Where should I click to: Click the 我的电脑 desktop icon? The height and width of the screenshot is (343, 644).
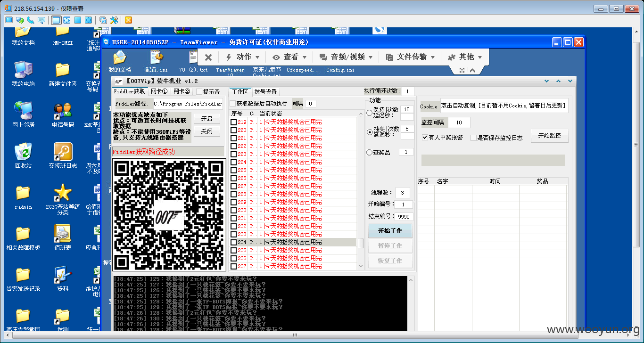23,74
